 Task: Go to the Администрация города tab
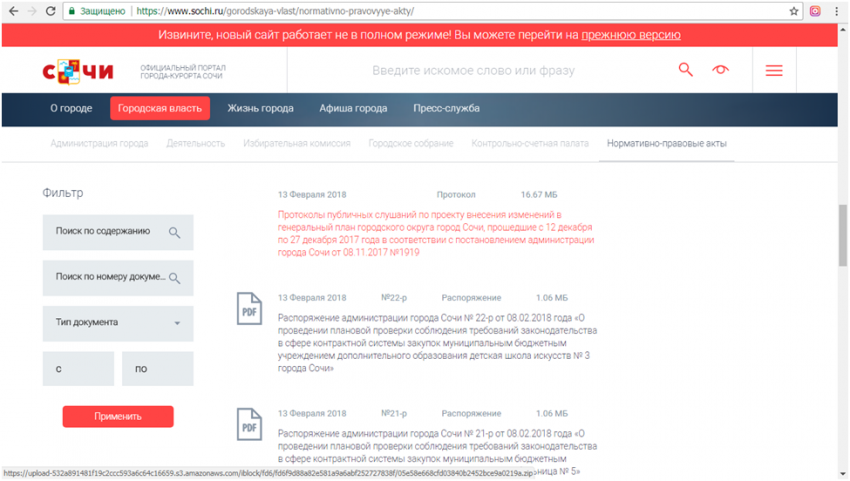[x=99, y=143]
